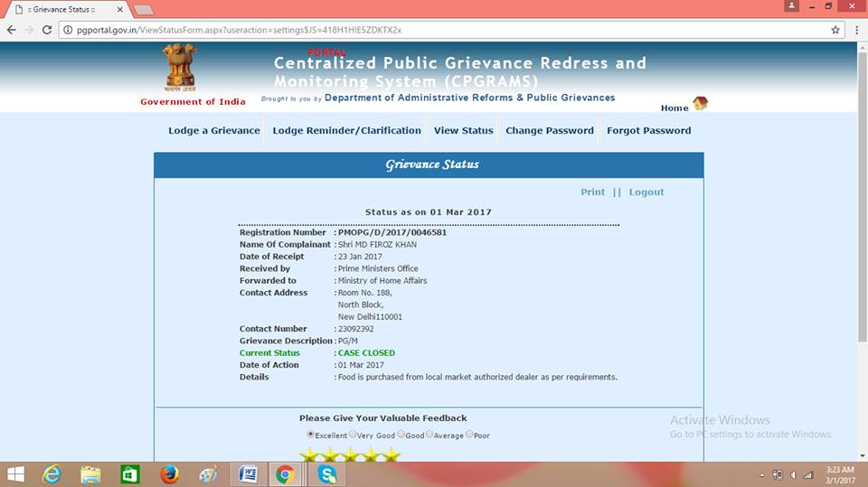Click the Home house icon
The image size is (868, 487).
coord(700,104)
